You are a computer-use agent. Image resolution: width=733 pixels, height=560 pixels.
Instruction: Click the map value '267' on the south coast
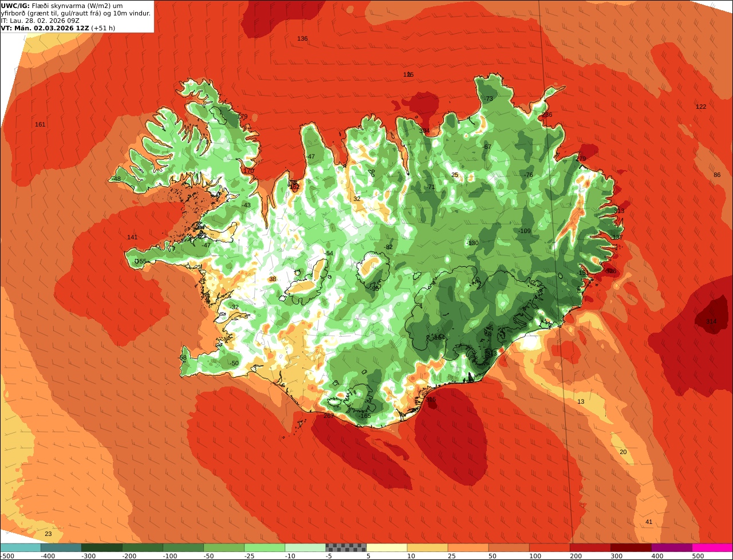tap(329, 416)
